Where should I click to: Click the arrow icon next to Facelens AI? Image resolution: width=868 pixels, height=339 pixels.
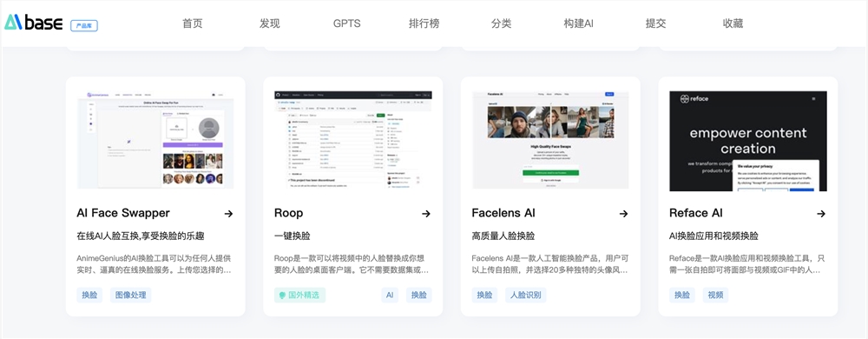coord(623,214)
